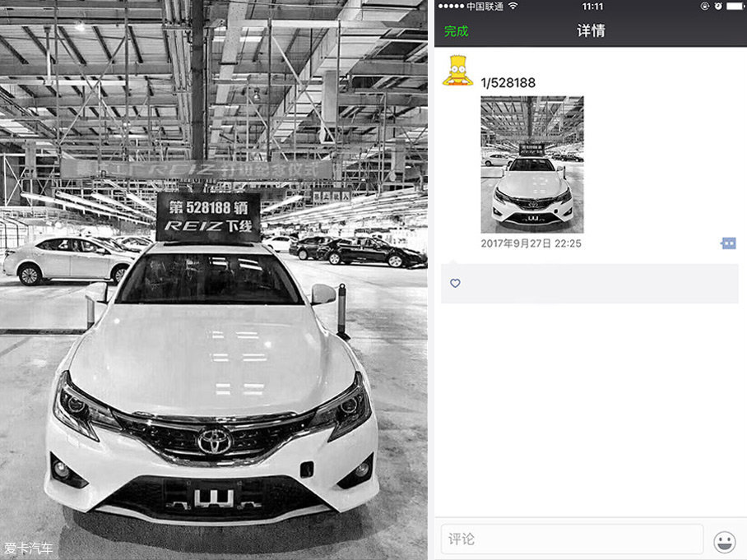Image resolution: width=747 pixels, height=560 pixels.
Task: Tap the Toyota logo on the car grille
Action: pos(215,442)
